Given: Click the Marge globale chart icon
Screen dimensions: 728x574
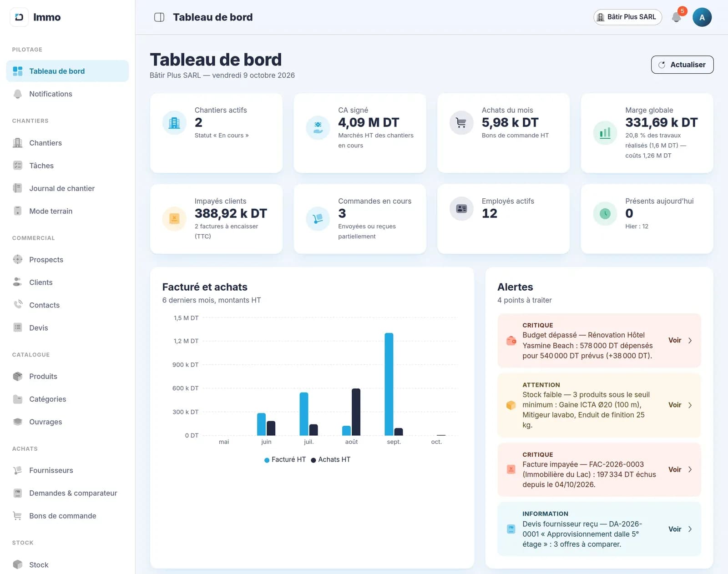Looking at the screenshot, I should pos(605,133).
